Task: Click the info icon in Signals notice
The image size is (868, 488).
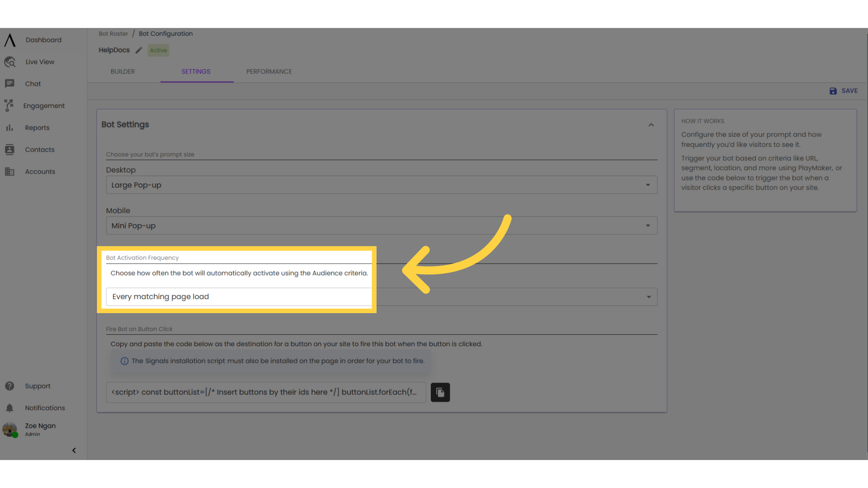Action: (124, 361)
